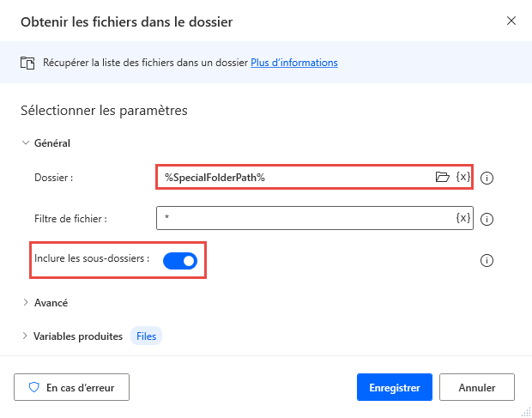Click the Enregistrer button

[x=394, y=387]
